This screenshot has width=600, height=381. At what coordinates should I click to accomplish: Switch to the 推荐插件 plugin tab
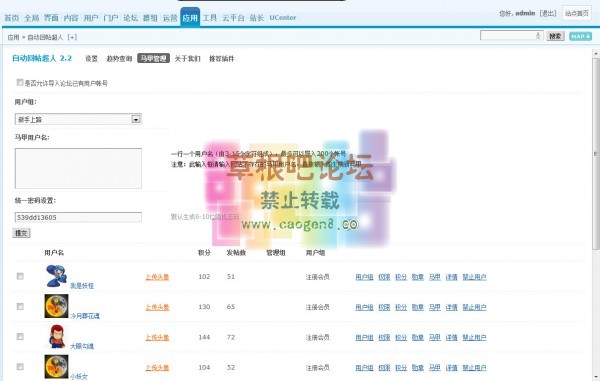[222, 59]
